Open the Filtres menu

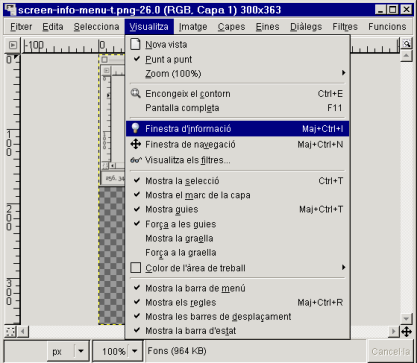click(345, 27)
